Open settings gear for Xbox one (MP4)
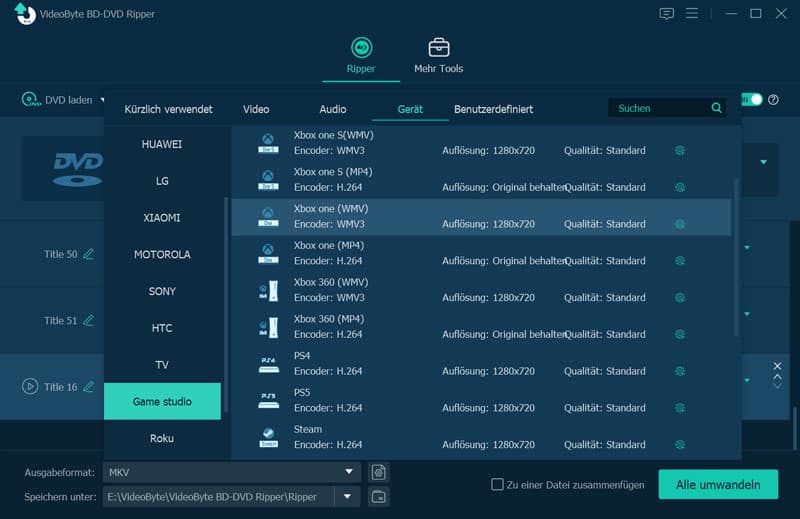The image size is (800, 519). click(x=680, y=261)
